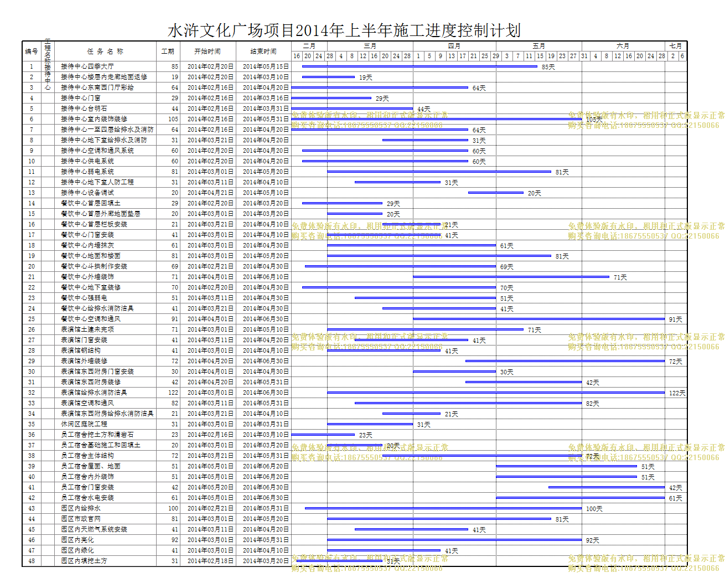This screenshot has width=725, height=588.
Task: Select task name 餐饮中心强弱电
Action: (x=84, y=298)
